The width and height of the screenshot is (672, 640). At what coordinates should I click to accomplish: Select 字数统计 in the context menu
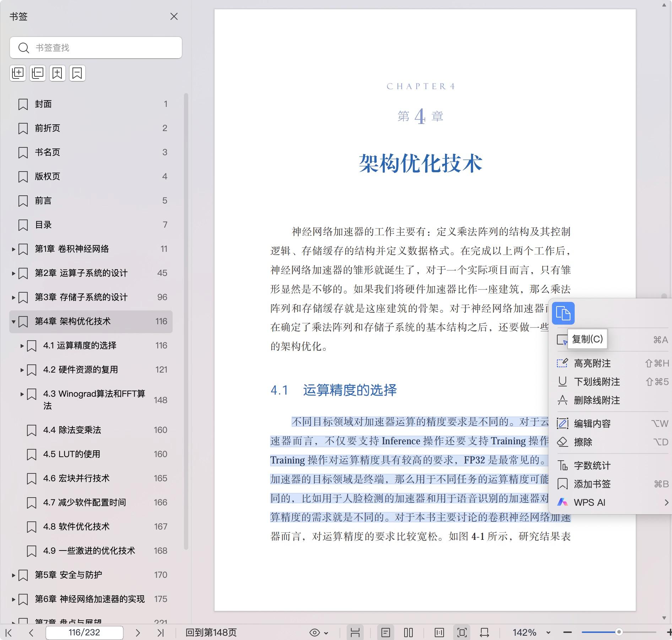point(592,465)
